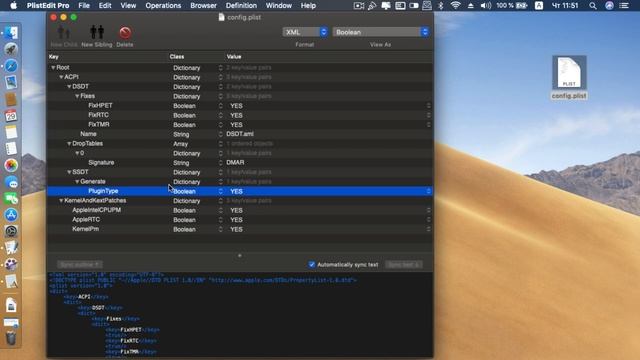The height and width of the screenshot is (360, 640).
Task: Activate Siri from the menu bar
Action: pos(609,6)
